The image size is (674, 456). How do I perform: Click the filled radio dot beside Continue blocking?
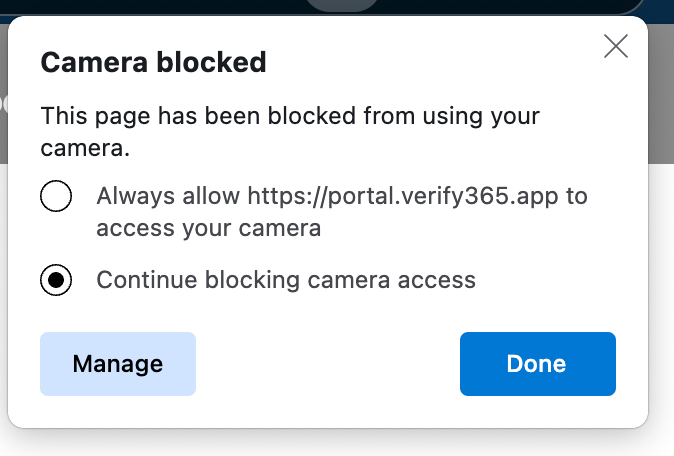point(56,280)
